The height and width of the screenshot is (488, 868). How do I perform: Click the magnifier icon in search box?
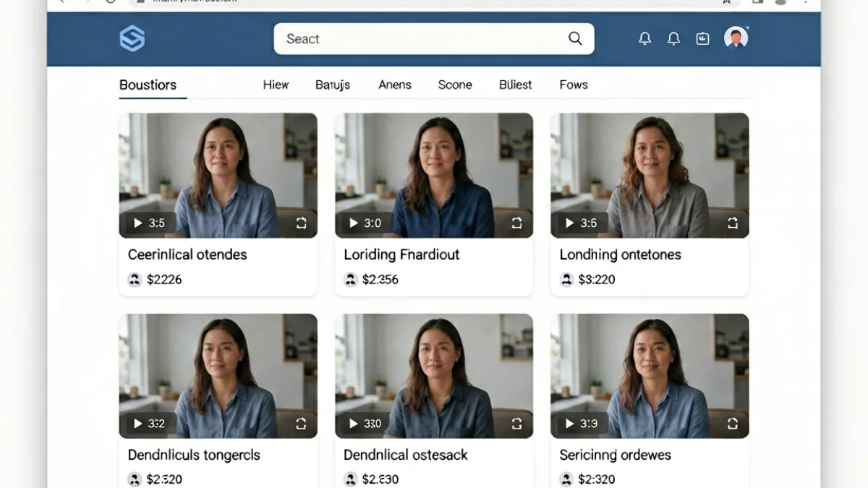(x=575, y=39)
